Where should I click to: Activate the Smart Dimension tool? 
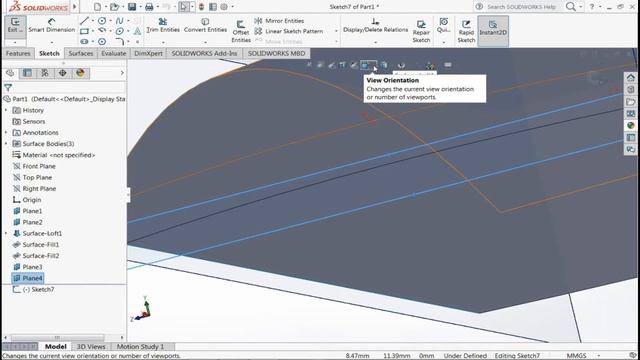51,25
